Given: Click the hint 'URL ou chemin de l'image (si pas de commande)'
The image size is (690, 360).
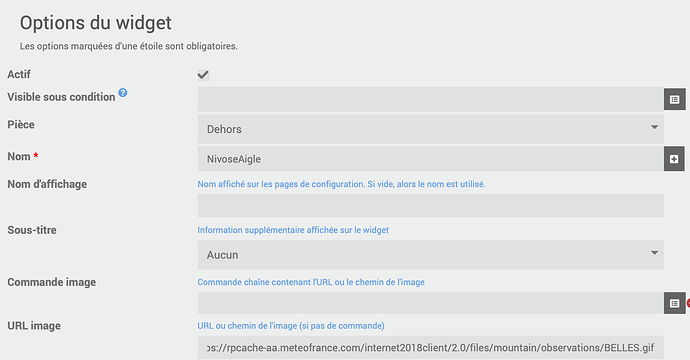Looking at the screenshot, I should click(291, 326).
